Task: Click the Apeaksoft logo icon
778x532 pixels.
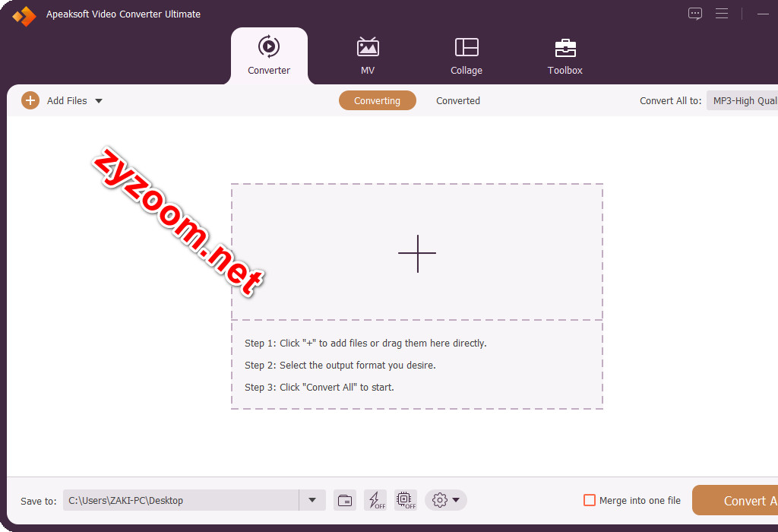Action: point(24,15)
